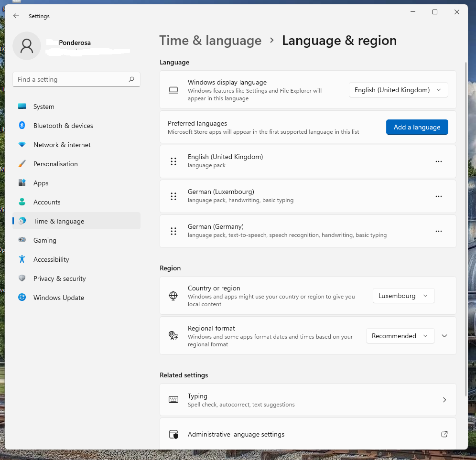Select Gaming in the sidebar
Screen dimensions: 476x460
(x=76, y=240)
